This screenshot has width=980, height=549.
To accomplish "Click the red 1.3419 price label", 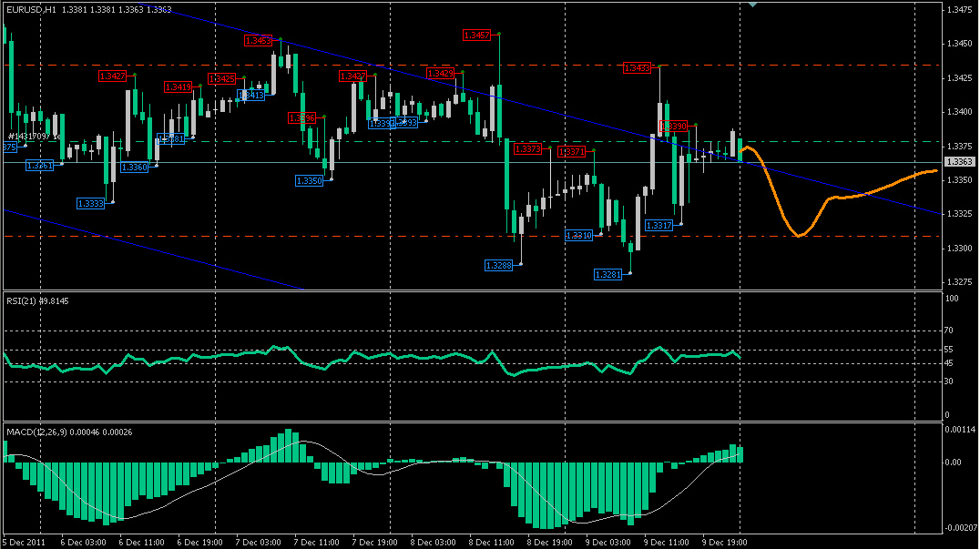I will pyautogui.click(x=179, y=86).
